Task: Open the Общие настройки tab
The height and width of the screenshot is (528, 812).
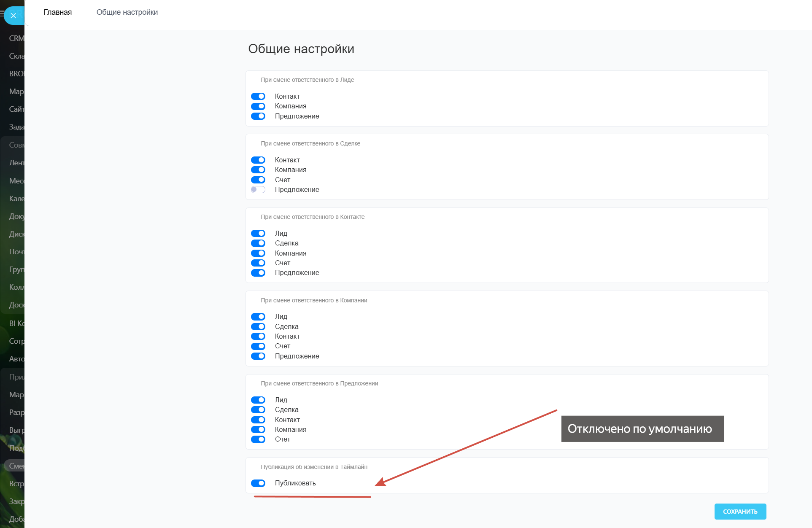Action: 127,12
